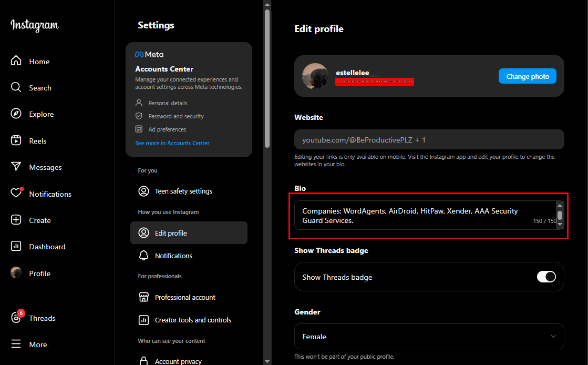
Task: Click the Teen safety settings icon
Action: (143, 191)
